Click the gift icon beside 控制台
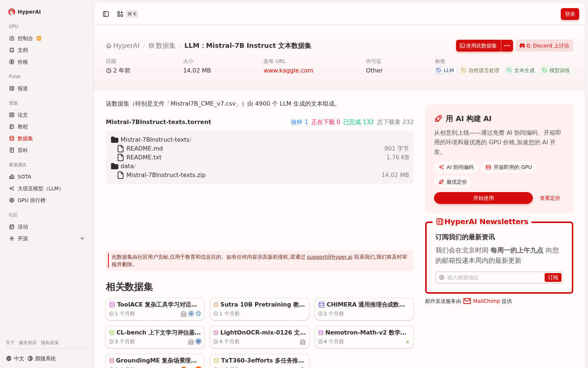This screenshot has height=368, width=588. [39, 38]
